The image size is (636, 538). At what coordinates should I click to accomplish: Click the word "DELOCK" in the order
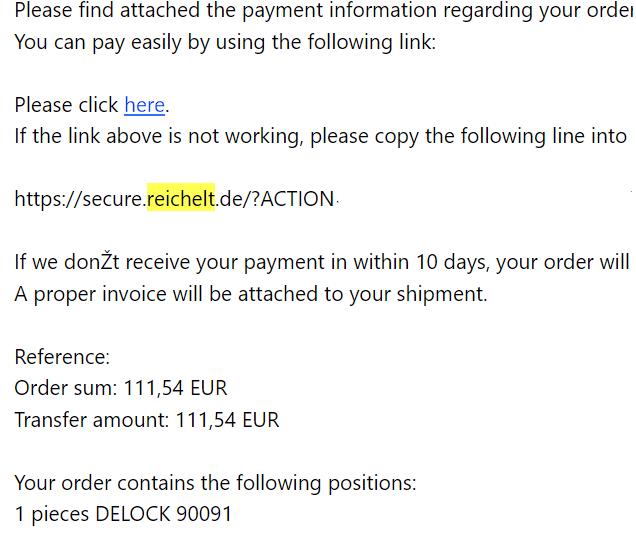click(x=132, y=514)
